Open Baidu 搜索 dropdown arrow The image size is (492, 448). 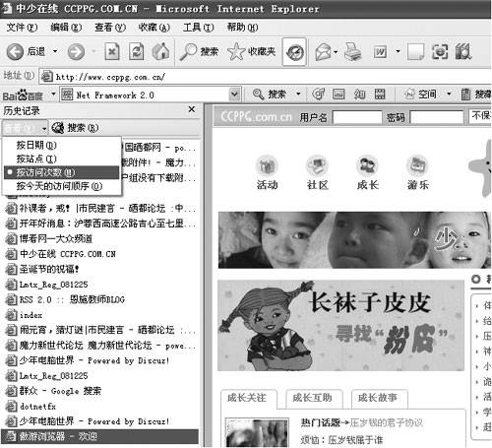pos(298,95)
